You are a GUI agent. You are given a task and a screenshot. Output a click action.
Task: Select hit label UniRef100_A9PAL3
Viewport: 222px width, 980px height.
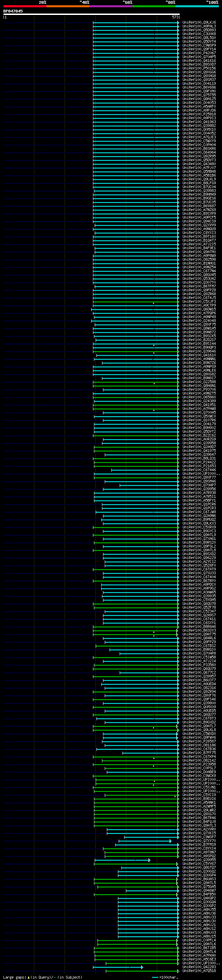pos(199,26)
